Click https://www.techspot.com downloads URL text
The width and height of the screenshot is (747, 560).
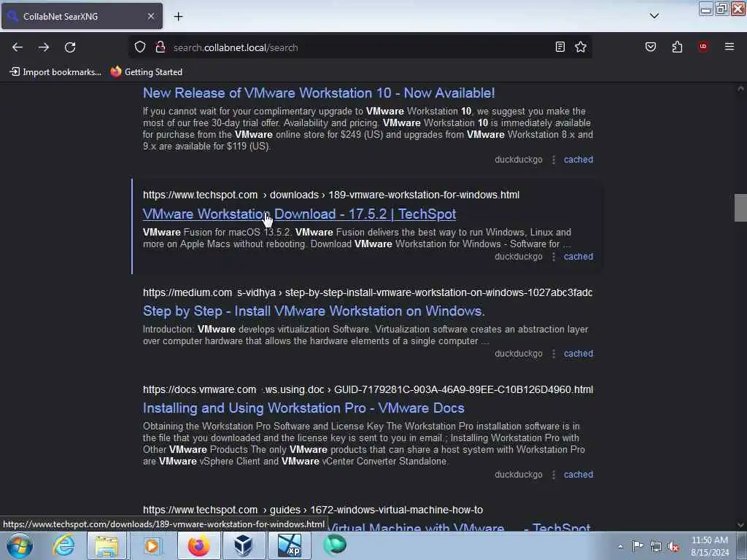click(331, 195)
